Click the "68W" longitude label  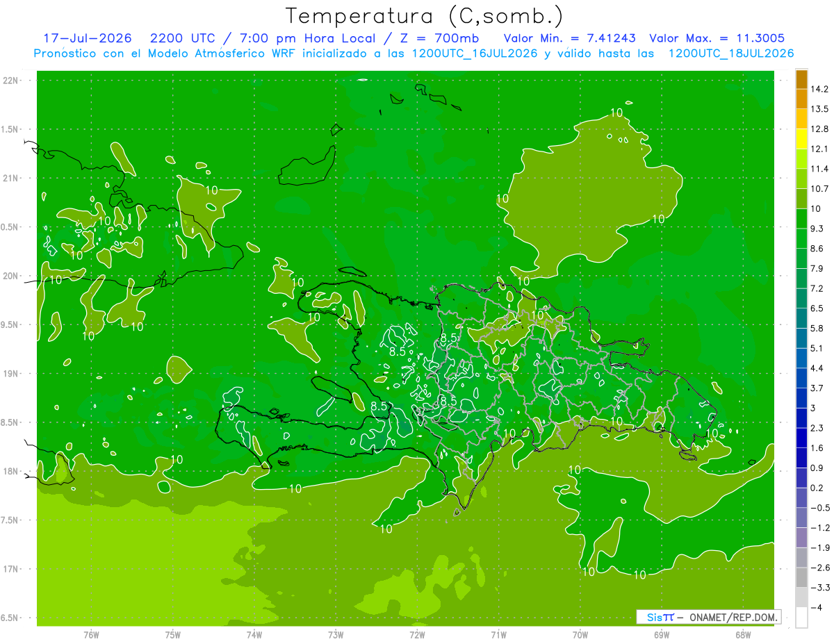[x=743, y=635]
